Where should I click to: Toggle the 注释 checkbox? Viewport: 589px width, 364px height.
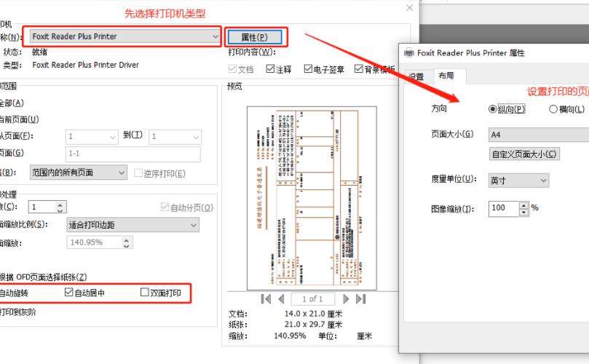270,68
